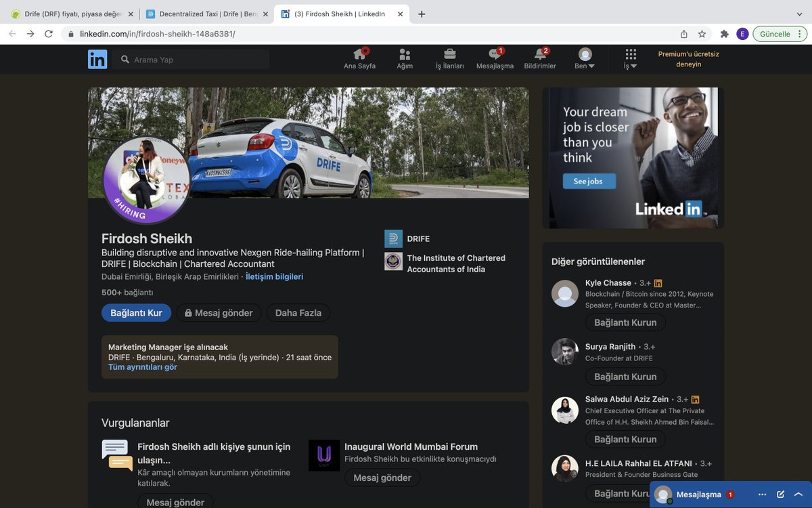Click See jobs ad button
This screenshot has width=812, height=508.
point(589,182)
